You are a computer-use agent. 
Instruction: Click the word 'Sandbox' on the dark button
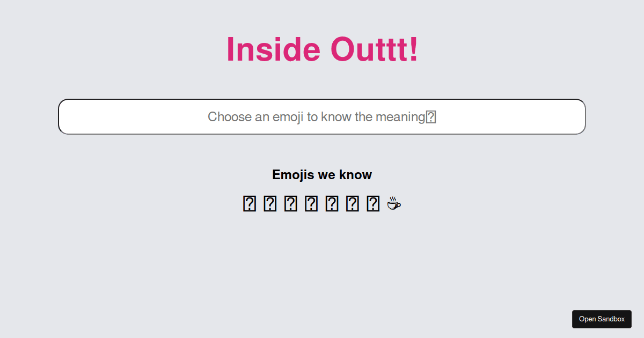click(x=611, y=319)
